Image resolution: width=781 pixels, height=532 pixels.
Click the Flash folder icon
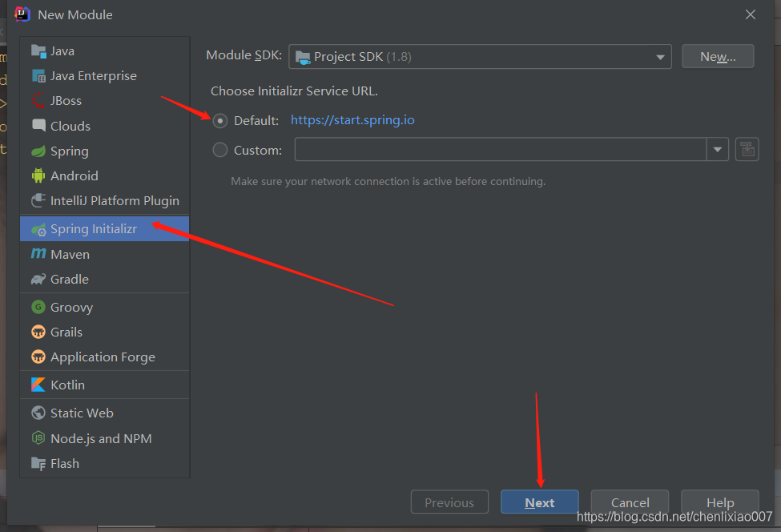coord(38,463)
